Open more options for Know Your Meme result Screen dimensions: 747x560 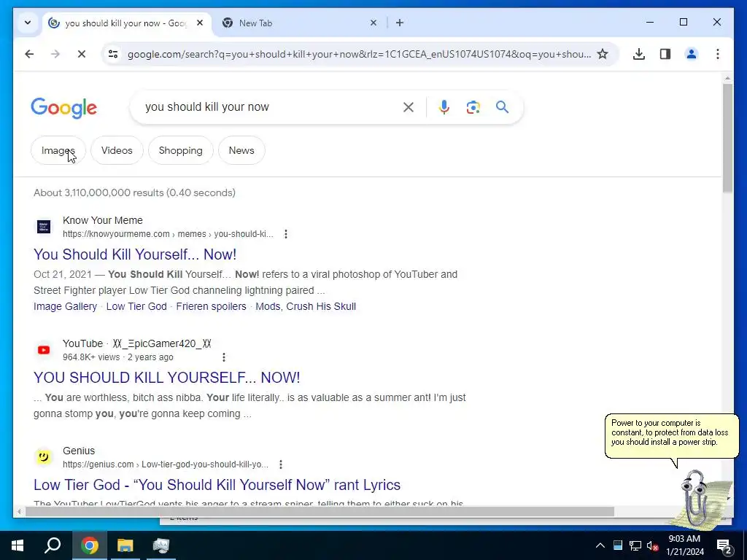(286, 234)
